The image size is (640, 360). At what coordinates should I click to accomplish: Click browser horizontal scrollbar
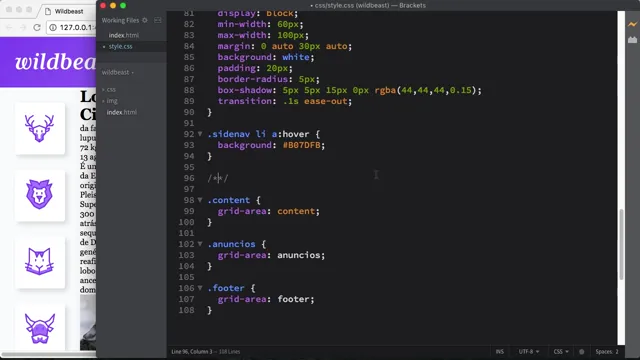click(x=48, y=354)
